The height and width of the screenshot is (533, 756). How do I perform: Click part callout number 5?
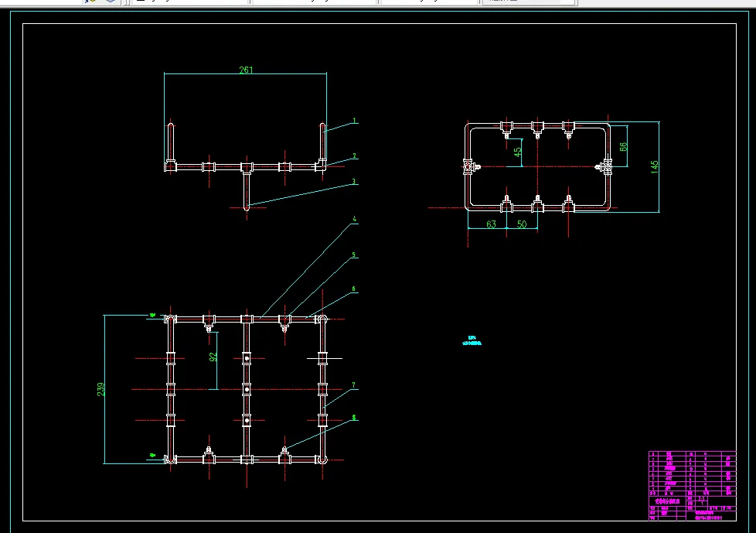pos(354,255)
